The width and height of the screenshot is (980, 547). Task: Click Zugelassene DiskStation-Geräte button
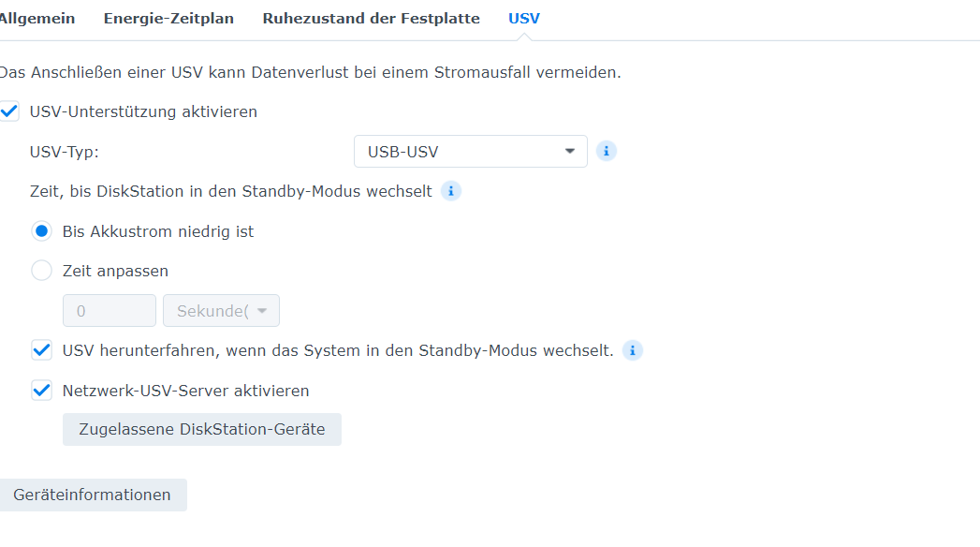pos(202,430)
